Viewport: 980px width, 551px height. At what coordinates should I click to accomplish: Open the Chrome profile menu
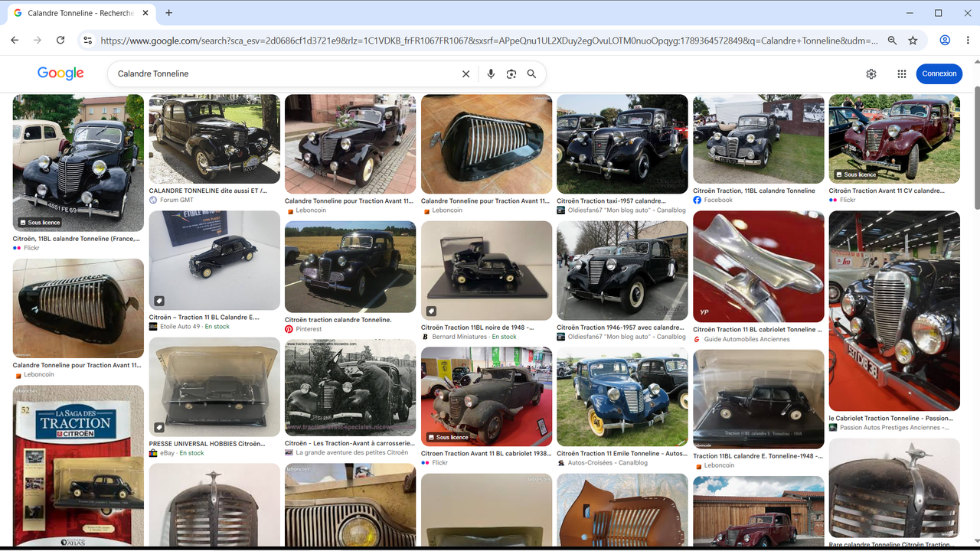pyautogui.click(x=945, y=41)
